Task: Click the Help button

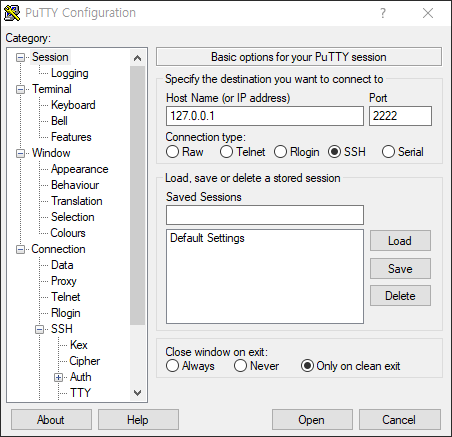Action: (138, 420)
